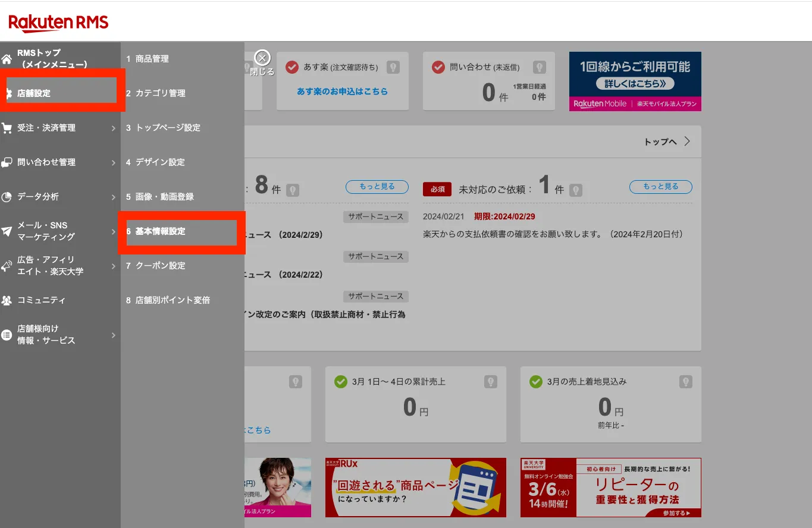
Task: Click the lightbulb hint on the 問い合わせ card
Action: pyautogui.click(x=539, y=67)
